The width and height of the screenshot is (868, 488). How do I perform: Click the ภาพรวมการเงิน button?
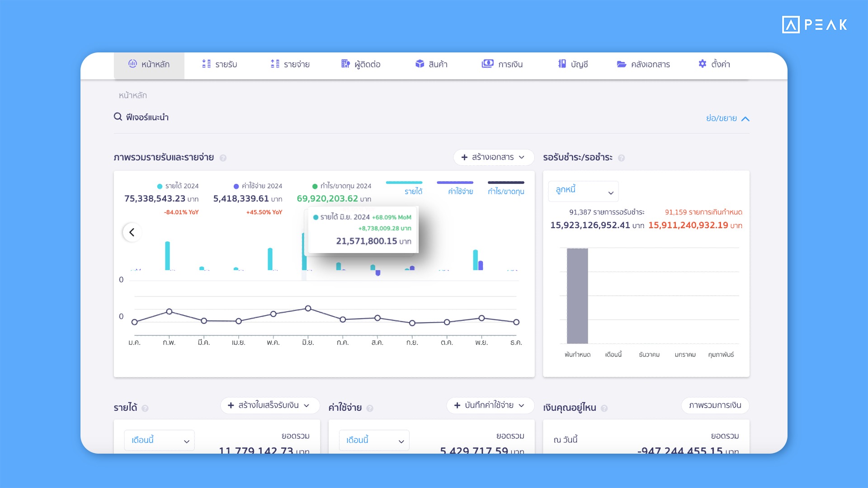pyautogui.click(x=715, y=405)
